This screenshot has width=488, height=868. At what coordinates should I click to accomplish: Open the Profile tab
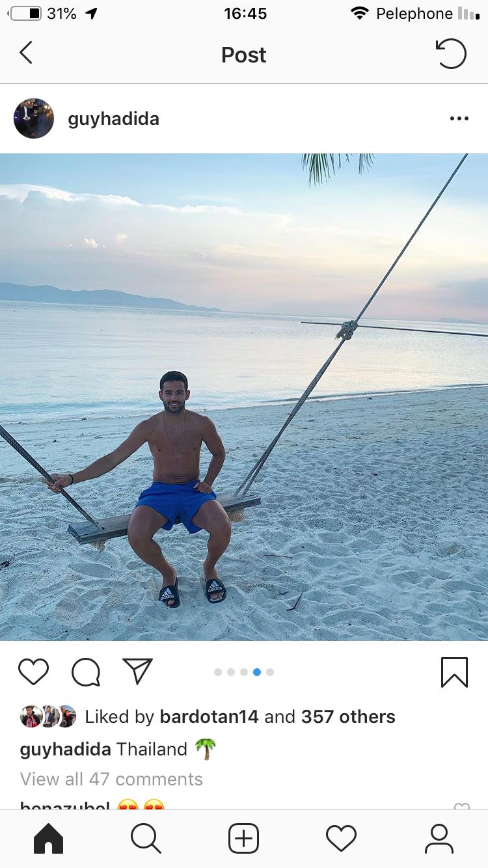click(439, 838)
